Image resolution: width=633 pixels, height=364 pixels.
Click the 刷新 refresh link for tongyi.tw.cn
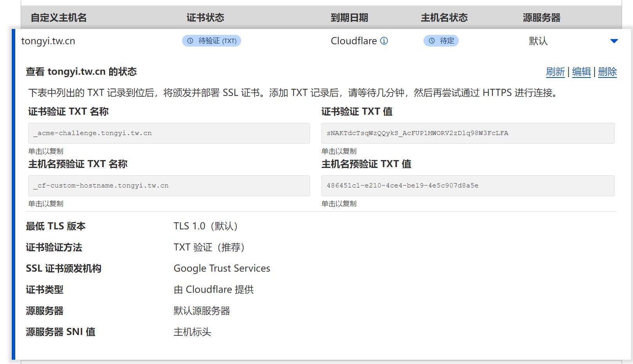tap(556, 72)
